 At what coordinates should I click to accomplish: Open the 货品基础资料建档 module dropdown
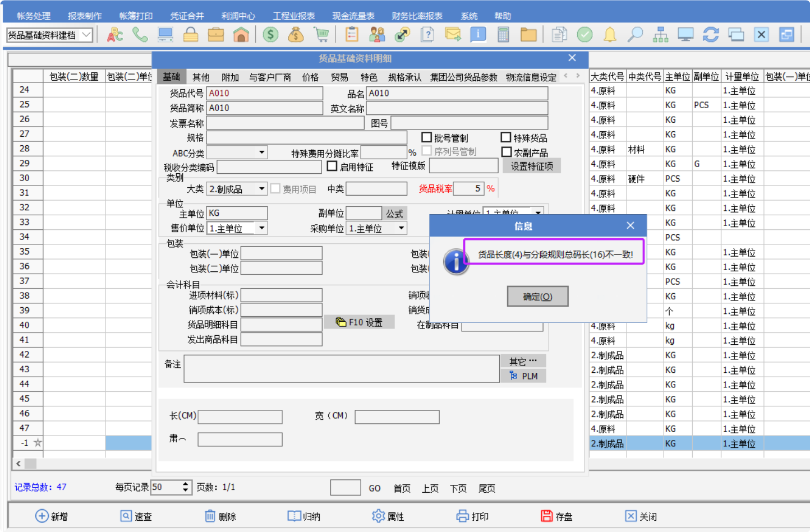86,35
